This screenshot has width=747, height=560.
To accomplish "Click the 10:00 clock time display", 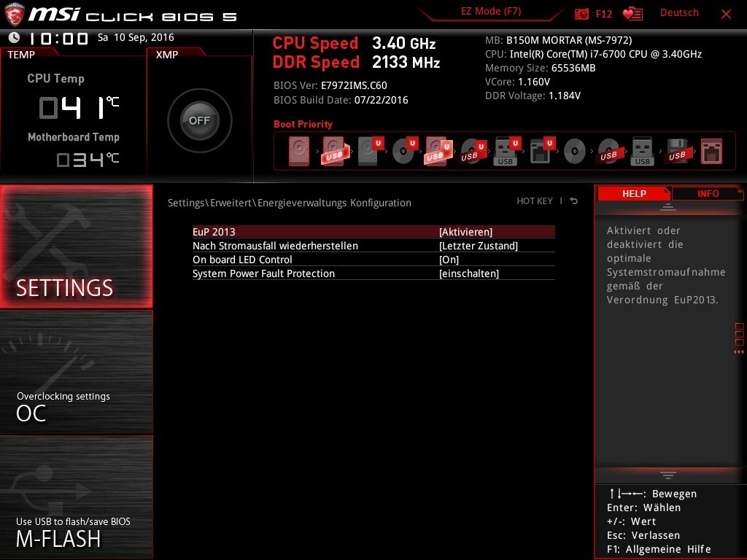I will (x=58, y=38).
